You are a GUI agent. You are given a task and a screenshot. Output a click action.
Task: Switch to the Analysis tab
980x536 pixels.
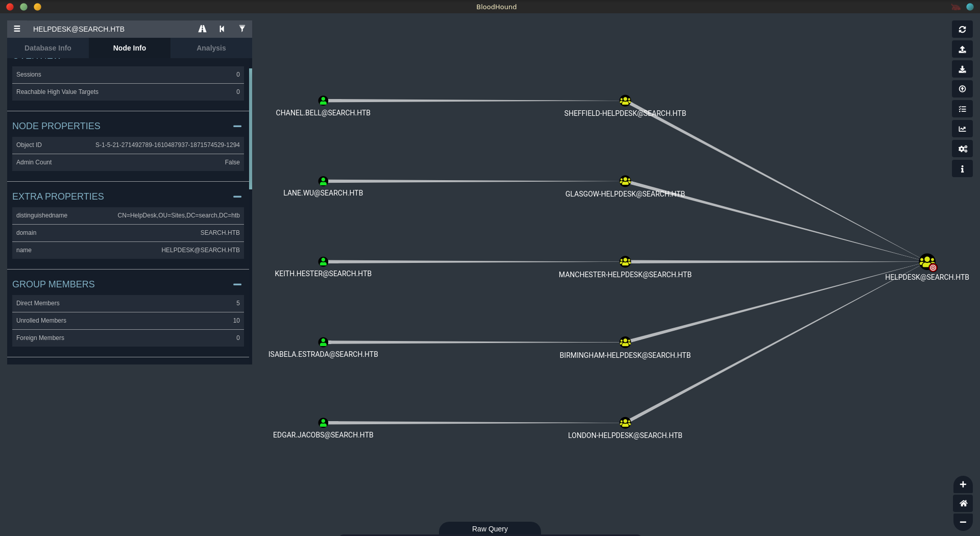coord(211,48)
